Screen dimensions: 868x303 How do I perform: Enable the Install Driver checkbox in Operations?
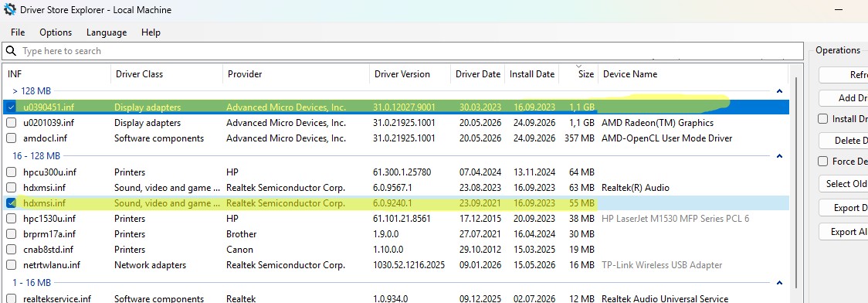[823, 118]
